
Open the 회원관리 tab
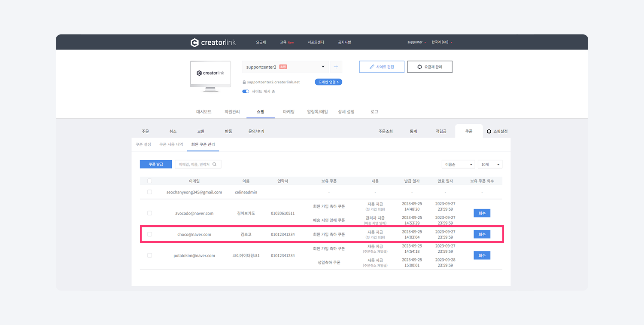coord(232,112)
